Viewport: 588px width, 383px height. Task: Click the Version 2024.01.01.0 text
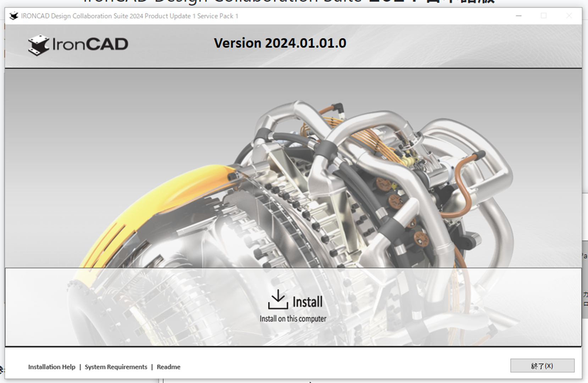[280, 43]
